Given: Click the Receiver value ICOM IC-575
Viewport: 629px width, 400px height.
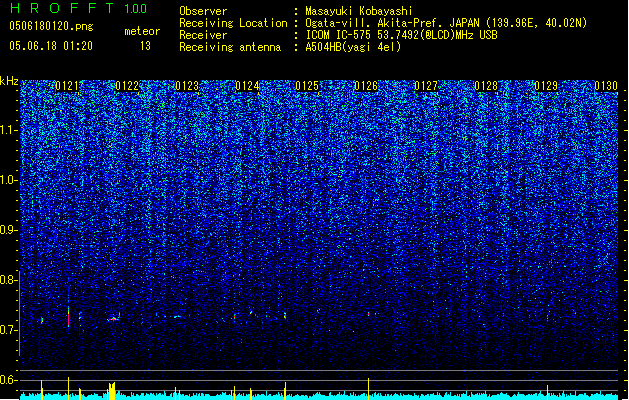Looking at the screenshot, I should 339,35.
